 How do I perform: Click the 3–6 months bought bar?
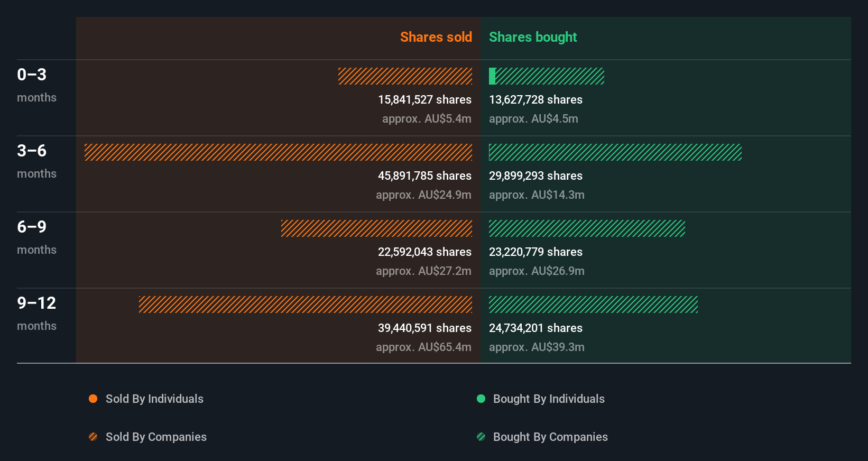[615, 152]
